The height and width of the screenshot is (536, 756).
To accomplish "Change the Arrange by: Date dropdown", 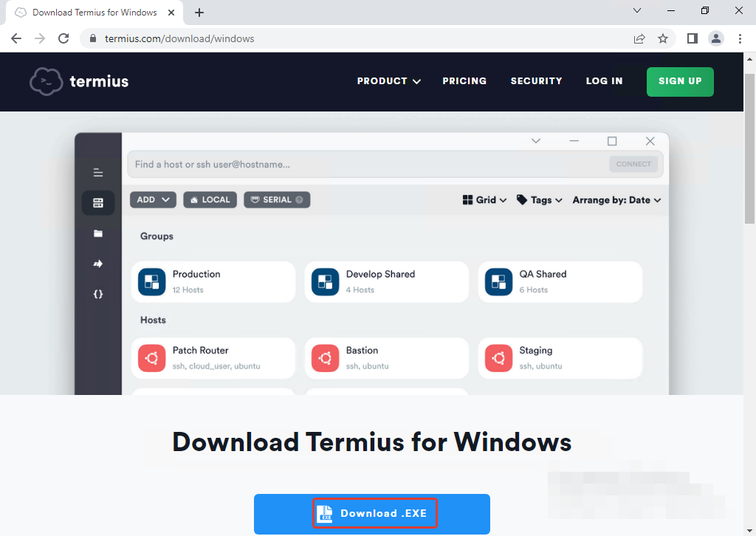I will pyautogui.click(x=616, y=199).
